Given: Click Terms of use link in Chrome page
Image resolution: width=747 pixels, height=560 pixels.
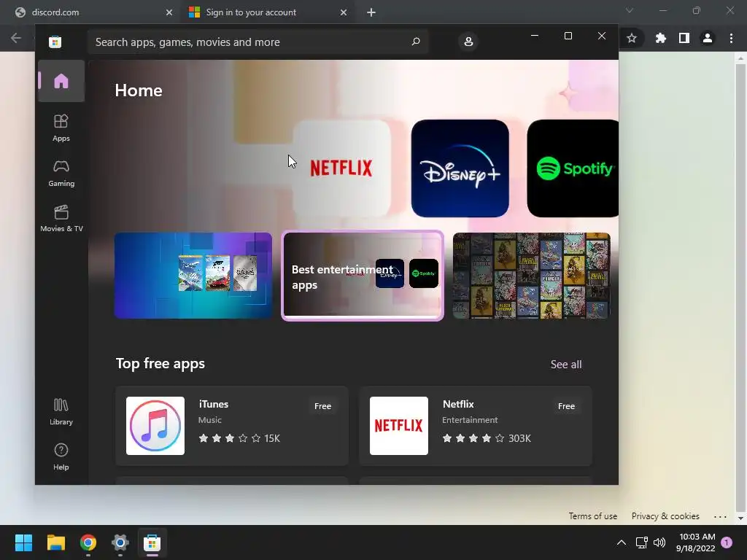Looking at the screenshot, I should tap(592, 516).
